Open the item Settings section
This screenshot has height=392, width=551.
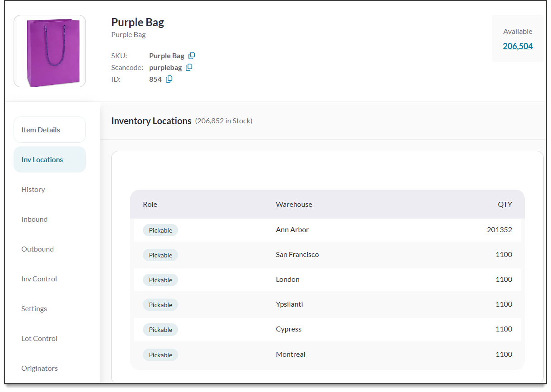[x=34, y=308]
